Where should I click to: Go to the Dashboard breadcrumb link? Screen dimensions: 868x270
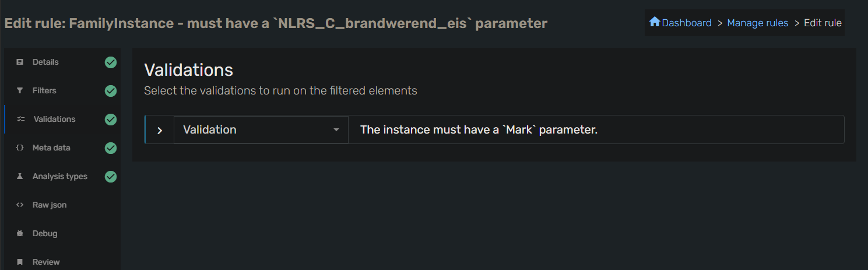[686, 23]
